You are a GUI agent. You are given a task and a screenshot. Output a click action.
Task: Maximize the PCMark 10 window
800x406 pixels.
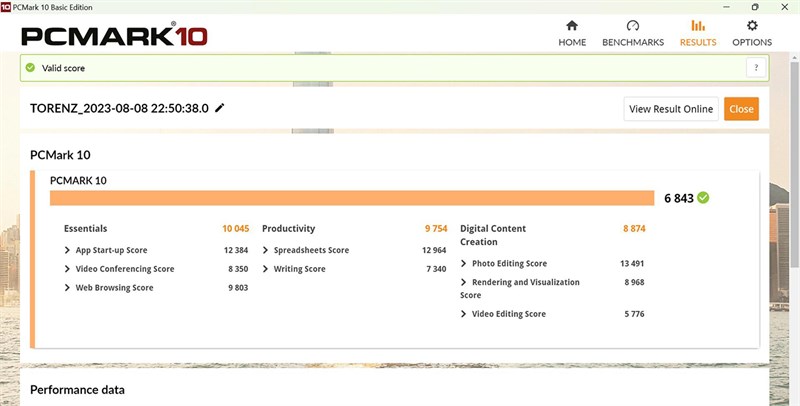pos(755,7)
